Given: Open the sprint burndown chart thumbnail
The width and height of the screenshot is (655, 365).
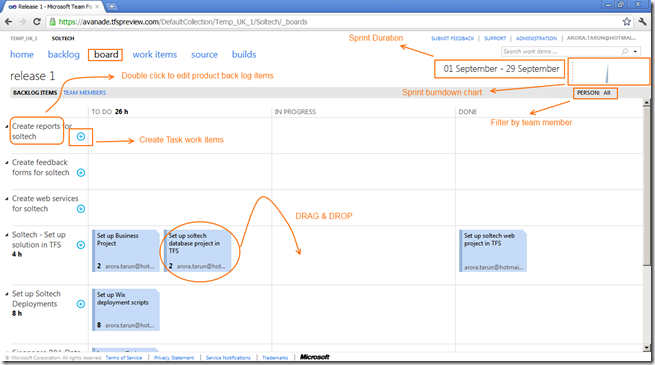Looking at the screenshot, I should (609, 72).
